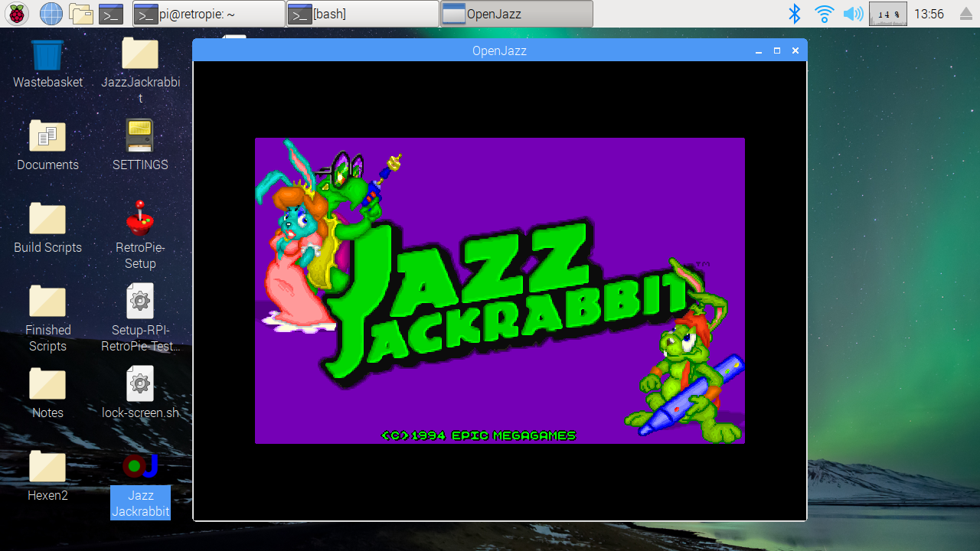Launch the terminal from taskbar launcher
This screenshot has width=980, height=551.
[111, 14]
